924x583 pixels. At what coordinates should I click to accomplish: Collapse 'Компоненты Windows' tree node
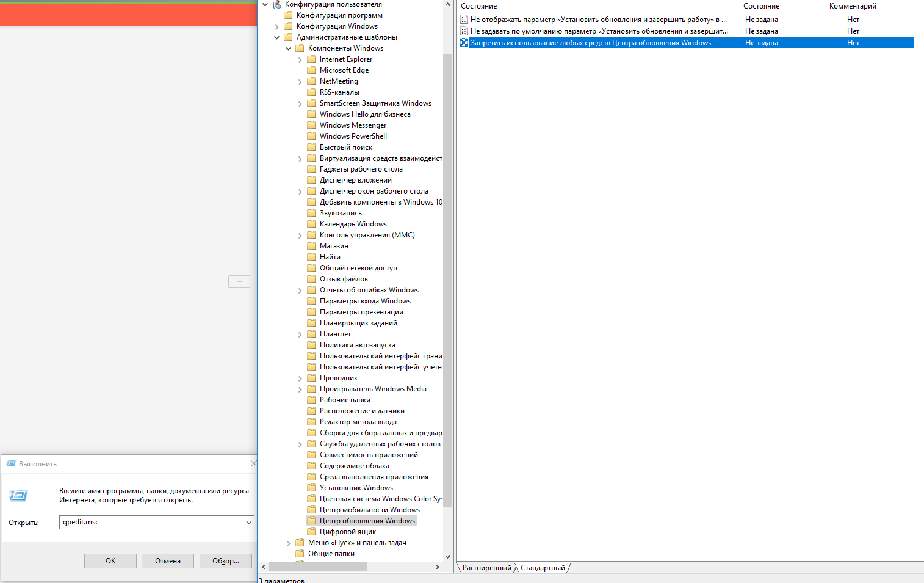(288, 49)
